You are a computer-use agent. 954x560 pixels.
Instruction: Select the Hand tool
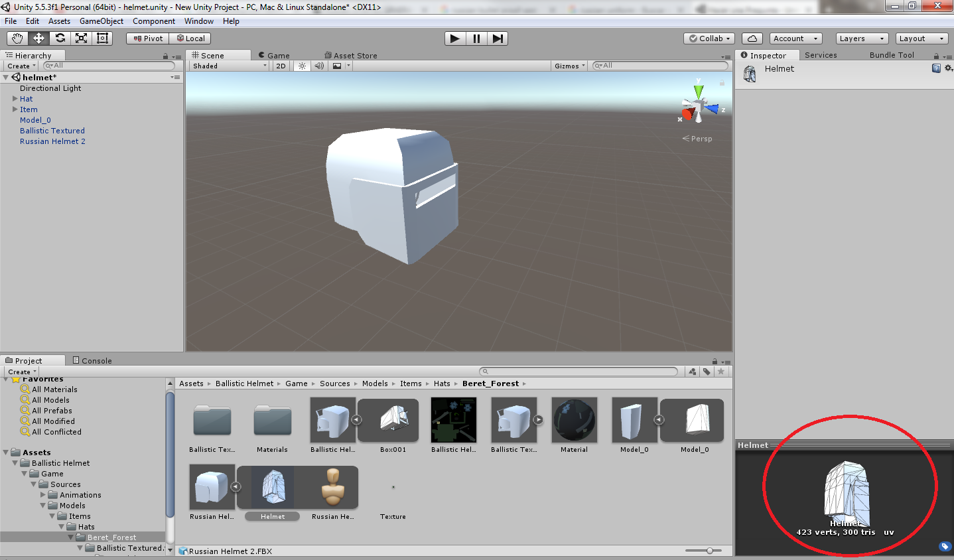tap(17, 38)
